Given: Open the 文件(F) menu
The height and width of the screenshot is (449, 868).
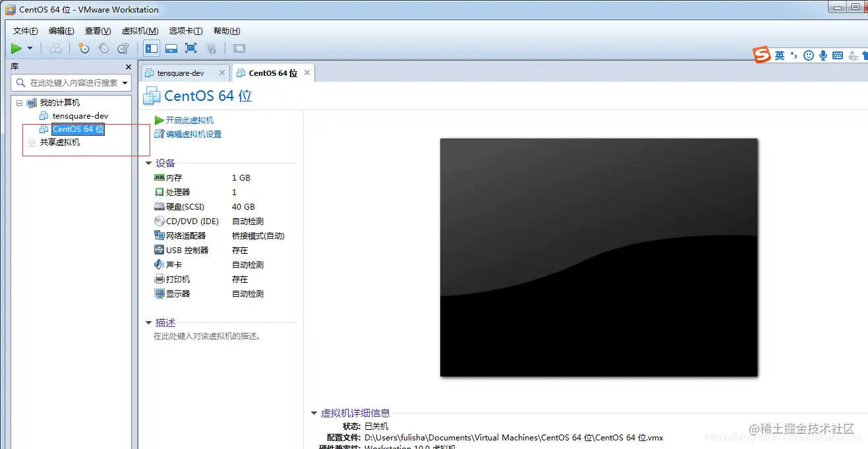Looking at the screenshot, I should [x=26, y=31].
